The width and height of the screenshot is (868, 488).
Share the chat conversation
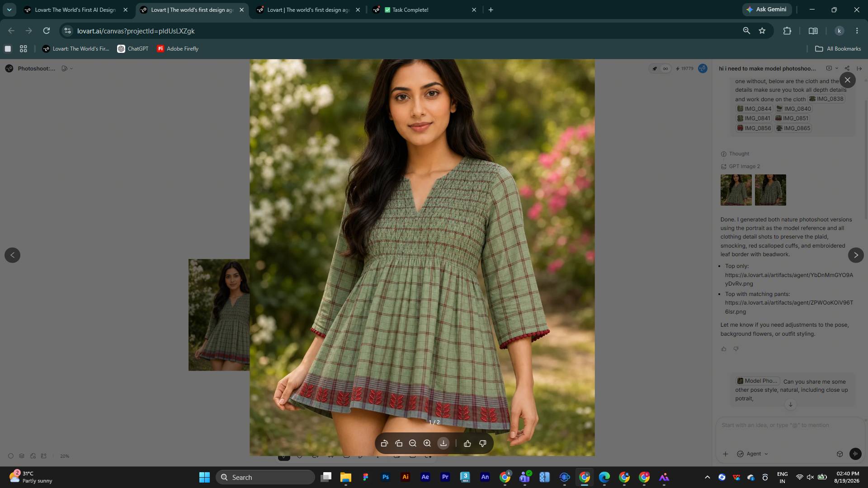(x=847, y=68)
